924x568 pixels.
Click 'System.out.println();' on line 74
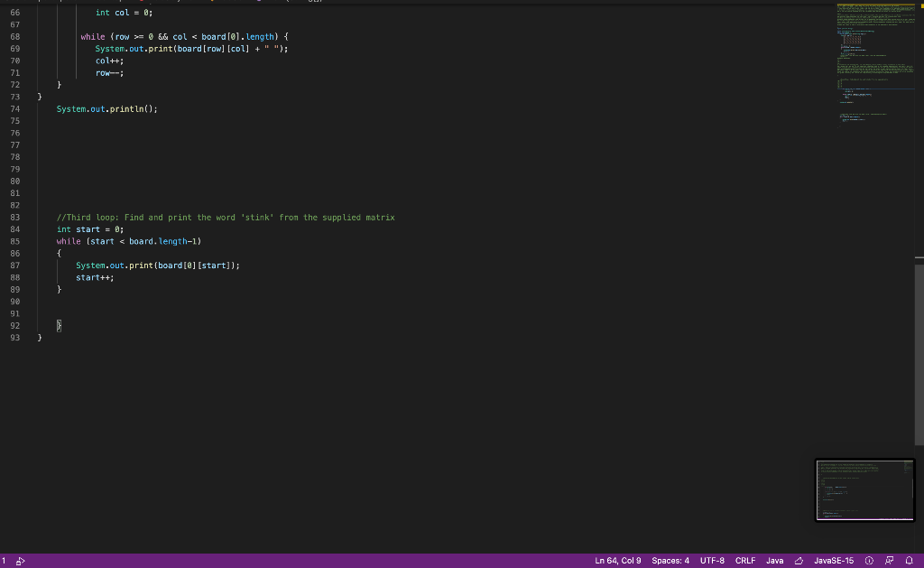click(107, 109)
